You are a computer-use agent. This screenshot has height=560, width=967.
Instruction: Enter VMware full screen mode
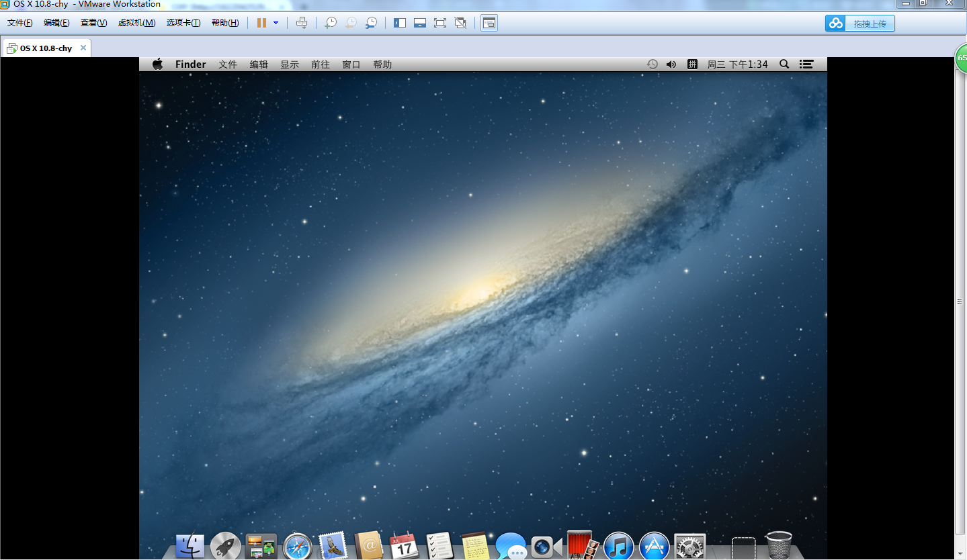click(440, 23)
